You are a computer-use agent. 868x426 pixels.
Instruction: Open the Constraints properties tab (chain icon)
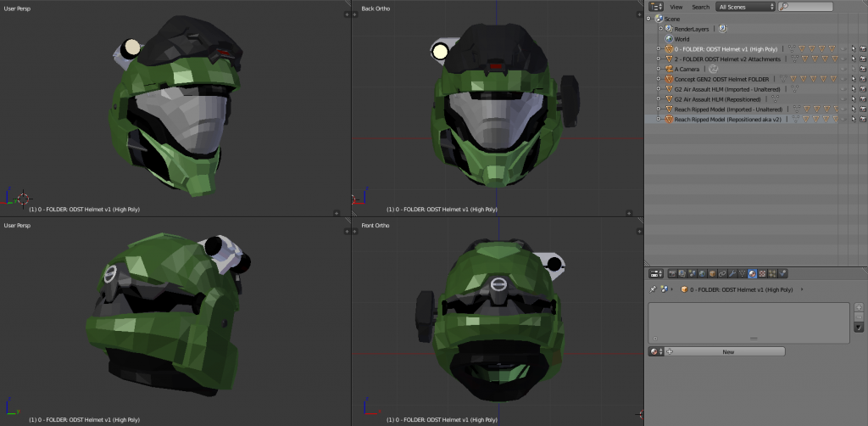click(x=722, y=273)
